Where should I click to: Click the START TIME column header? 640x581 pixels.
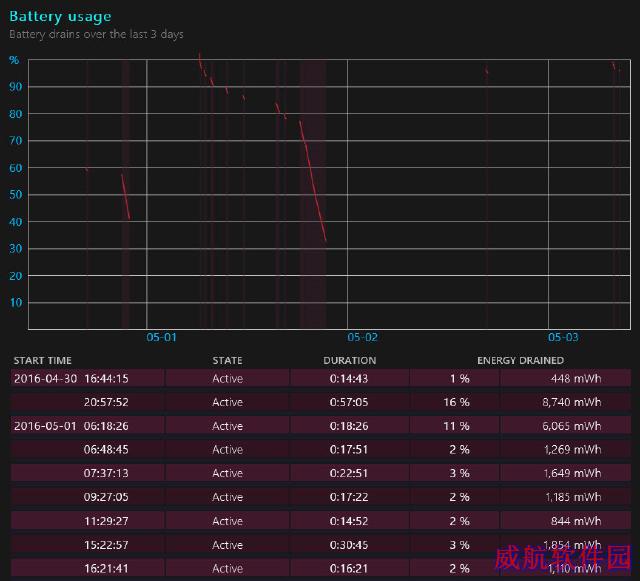42,361
